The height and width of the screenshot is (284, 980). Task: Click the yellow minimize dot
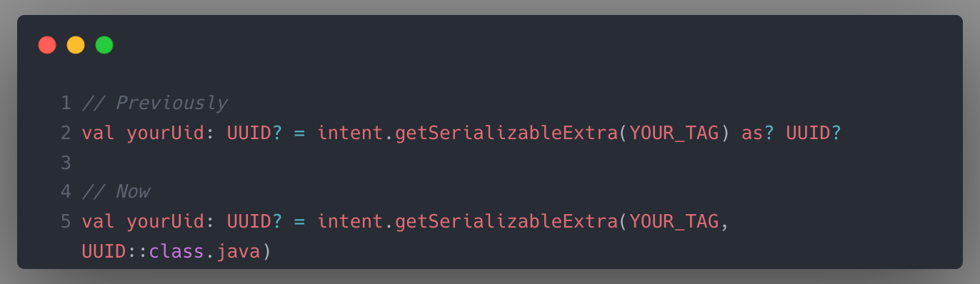tap(76, 46)
